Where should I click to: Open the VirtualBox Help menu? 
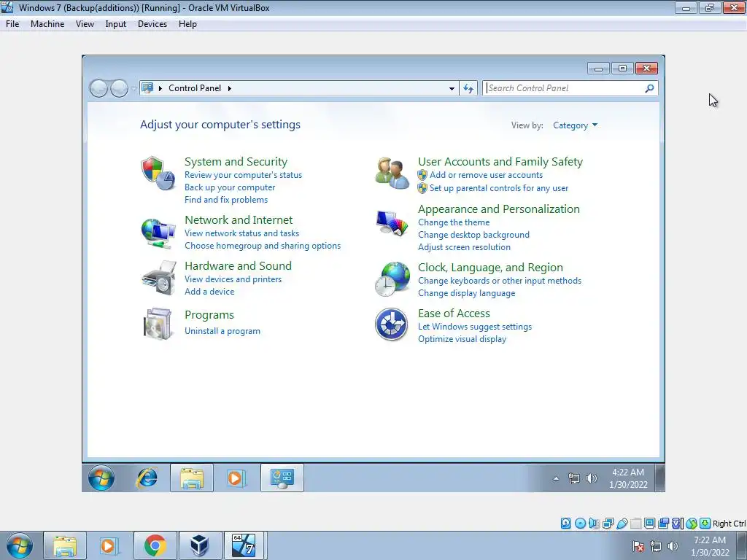[187, 24]
